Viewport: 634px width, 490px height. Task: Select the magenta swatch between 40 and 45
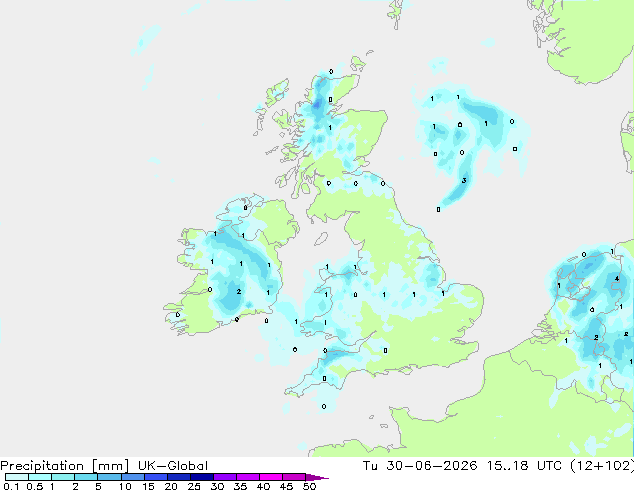tap(271, 477)
